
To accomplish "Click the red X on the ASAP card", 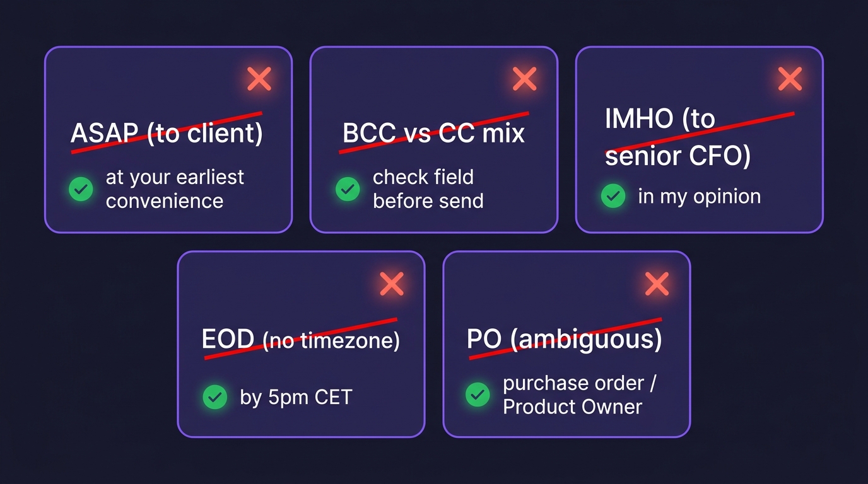I will 259,79.
